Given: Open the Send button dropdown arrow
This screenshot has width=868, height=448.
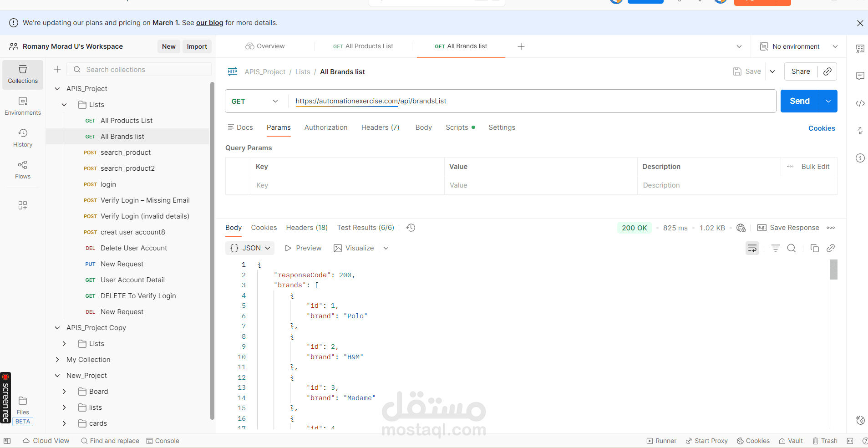Looking at the screenshot, I should pyautogui.click(x=828, y=101).
